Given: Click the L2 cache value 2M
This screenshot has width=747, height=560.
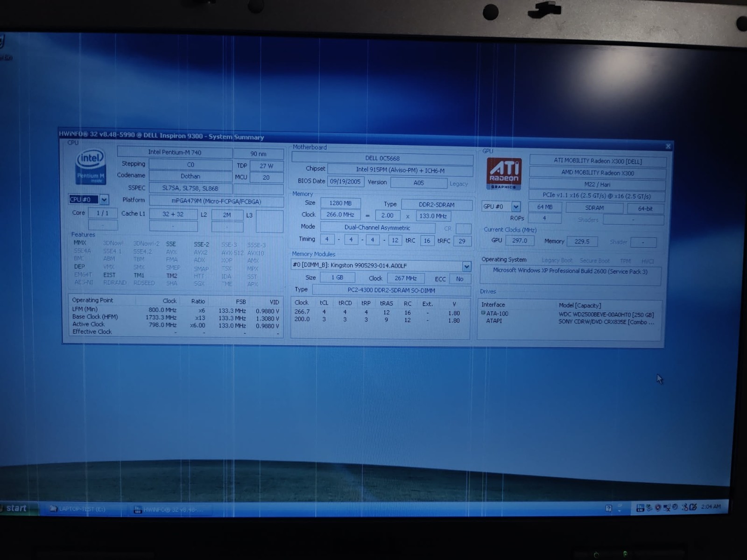Looking at the screenshot, I should pyautogui.click(x=227, y=215).
